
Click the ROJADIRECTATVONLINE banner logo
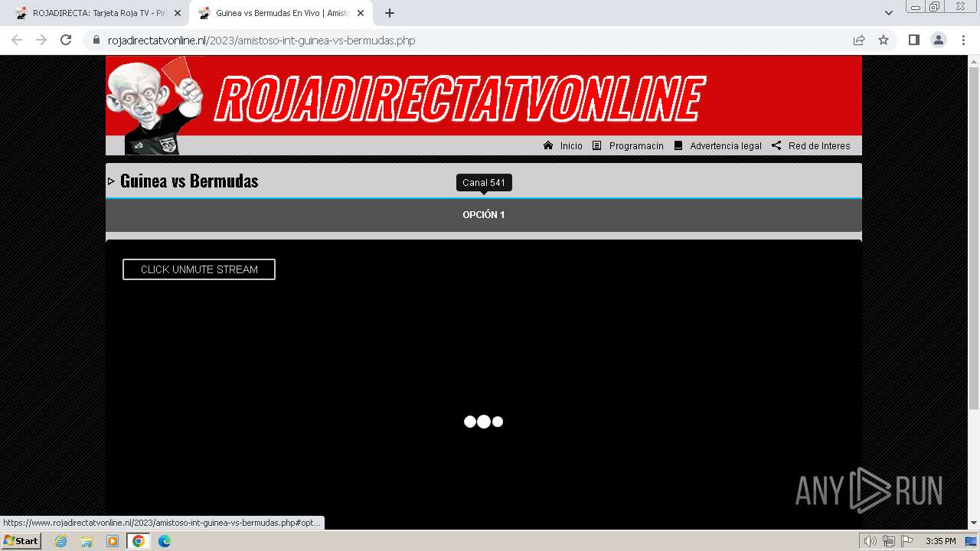coord(459,99)
